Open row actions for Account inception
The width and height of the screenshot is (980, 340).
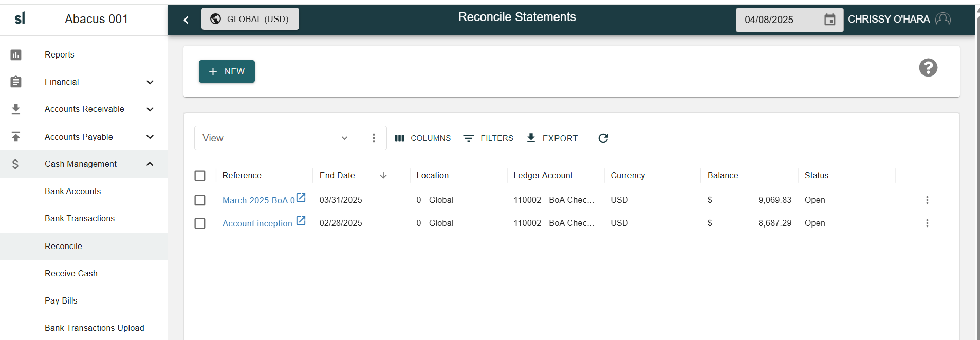pyautogui.click(x=927, y=223)
